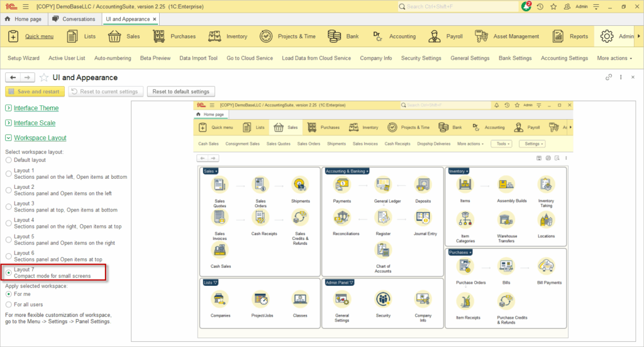
Task: Open the History clock icon
Action: pos(540,6)
